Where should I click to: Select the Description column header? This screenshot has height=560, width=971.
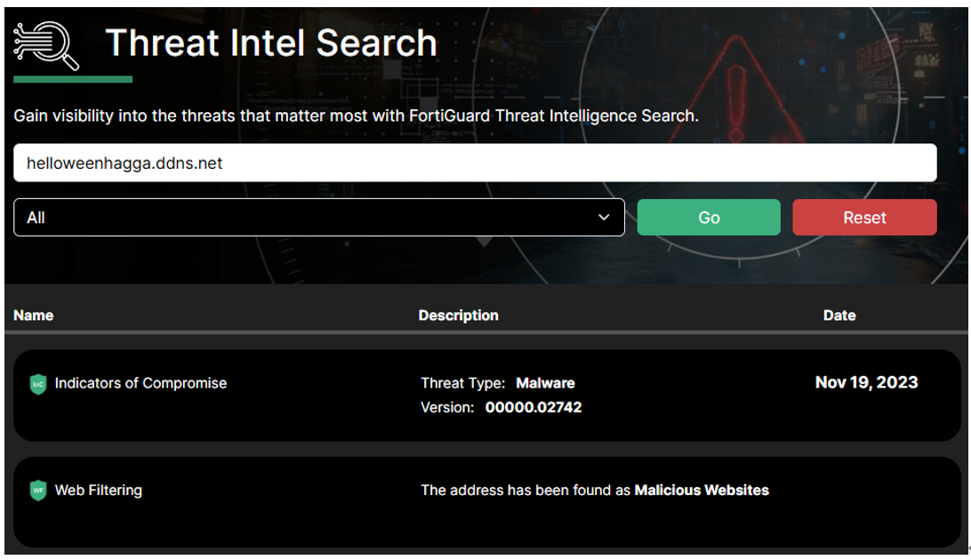pos(458,316)
